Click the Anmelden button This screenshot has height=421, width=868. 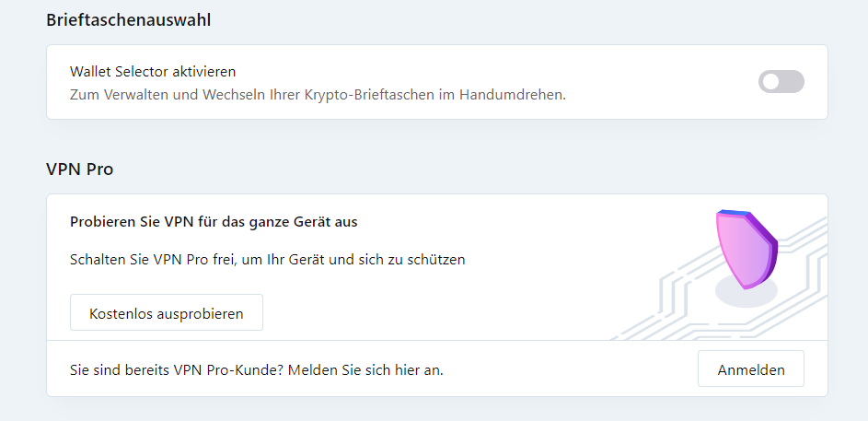751,368
